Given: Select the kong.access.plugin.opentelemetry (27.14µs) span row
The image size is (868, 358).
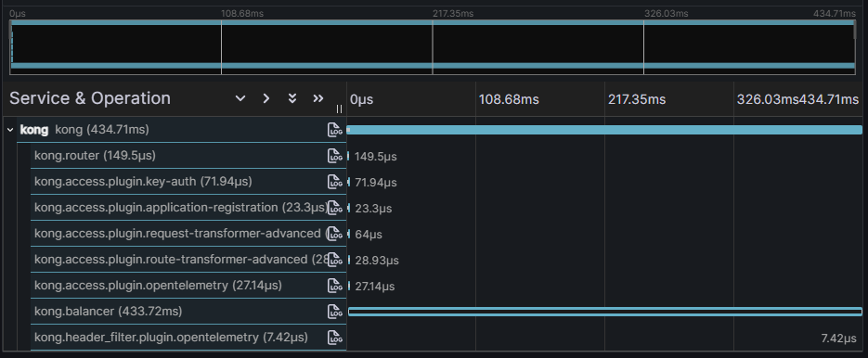Looking at the screenshot, I should pyautogui.click(x=188, y=286).
